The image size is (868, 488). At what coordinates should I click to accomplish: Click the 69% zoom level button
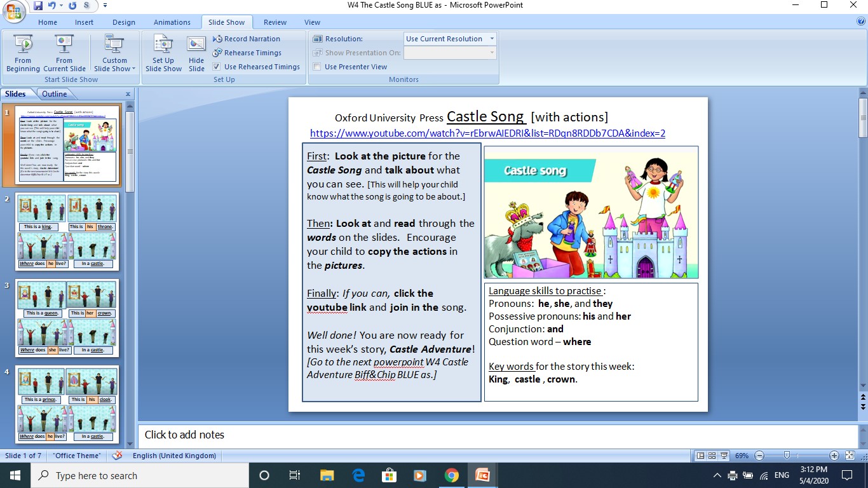(742, 456)
